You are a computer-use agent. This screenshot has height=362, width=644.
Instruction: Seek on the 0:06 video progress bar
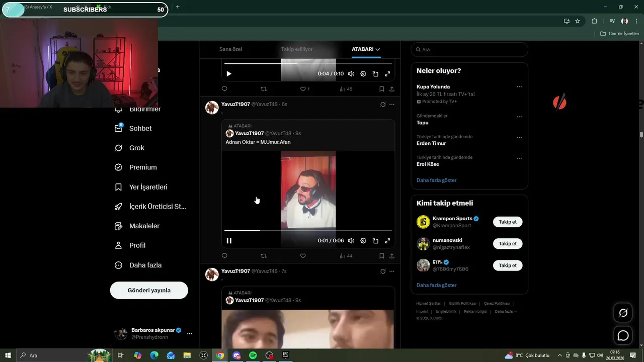(308, 231)
